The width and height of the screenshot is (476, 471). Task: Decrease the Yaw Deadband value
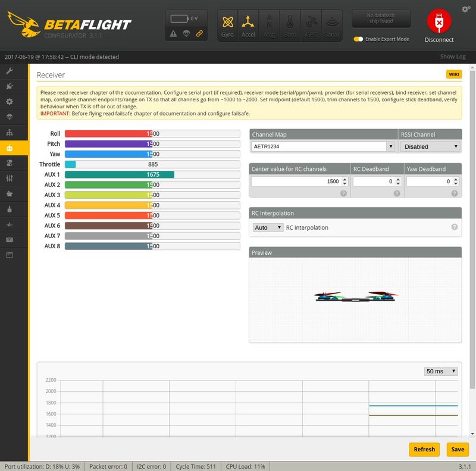click(456, 183)
